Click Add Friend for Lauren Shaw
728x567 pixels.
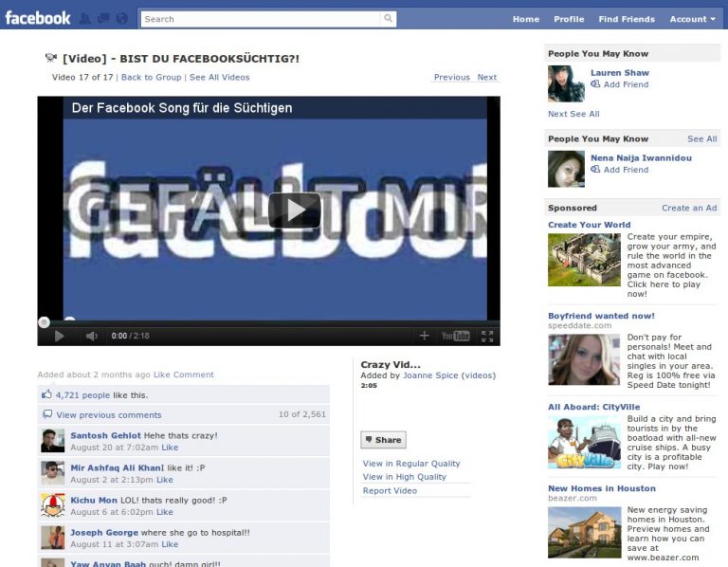(x=626, y=84)
